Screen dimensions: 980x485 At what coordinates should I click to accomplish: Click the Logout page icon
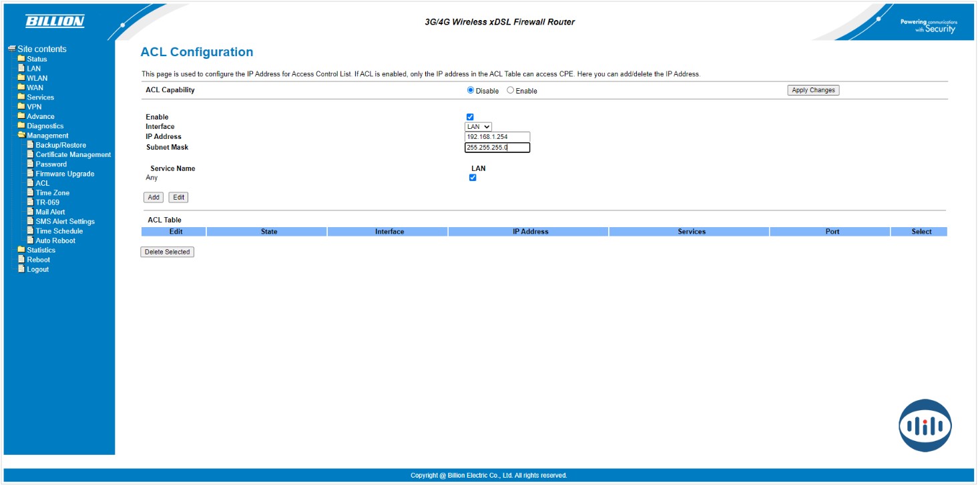pos(21,269)
